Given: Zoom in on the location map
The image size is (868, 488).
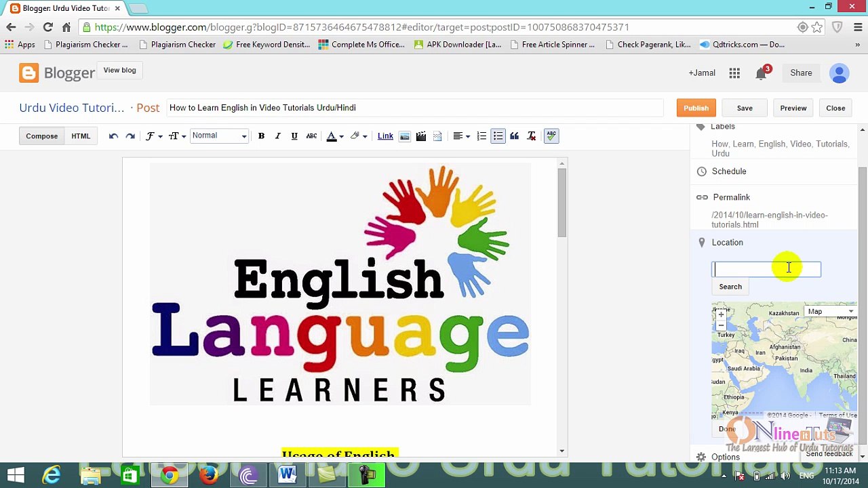Looking at the screenshot, I should tap(721, 314).
